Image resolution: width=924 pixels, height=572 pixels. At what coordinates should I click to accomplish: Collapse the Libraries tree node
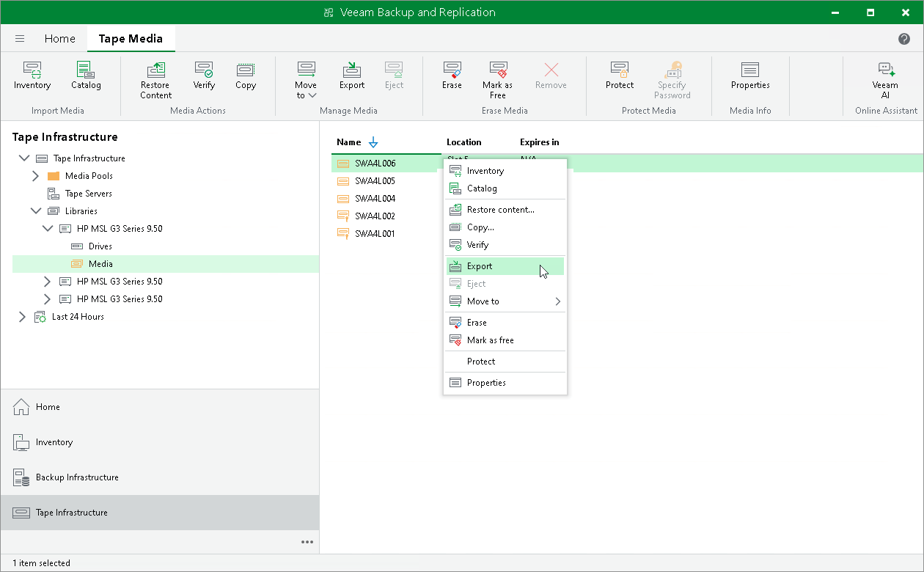coord(36,210)
